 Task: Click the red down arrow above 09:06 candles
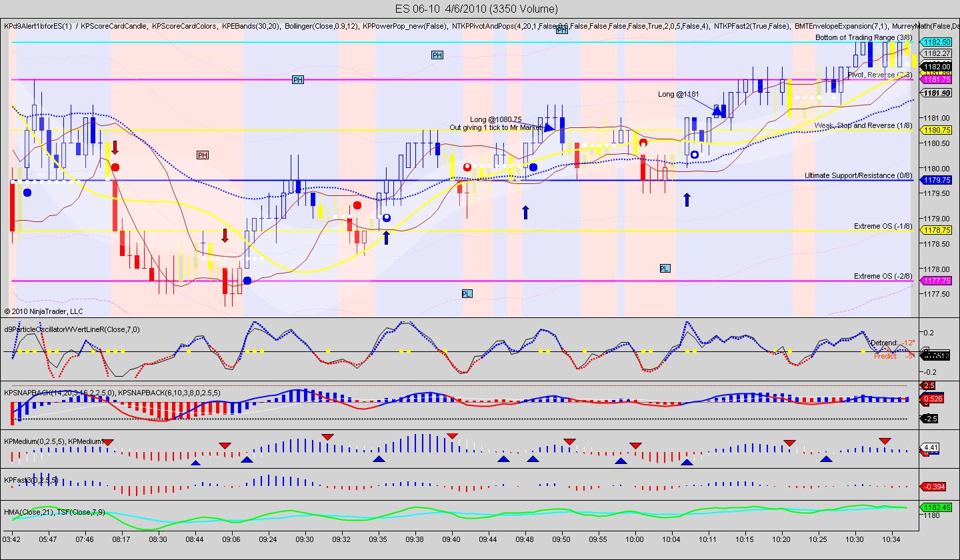point(225,235)
